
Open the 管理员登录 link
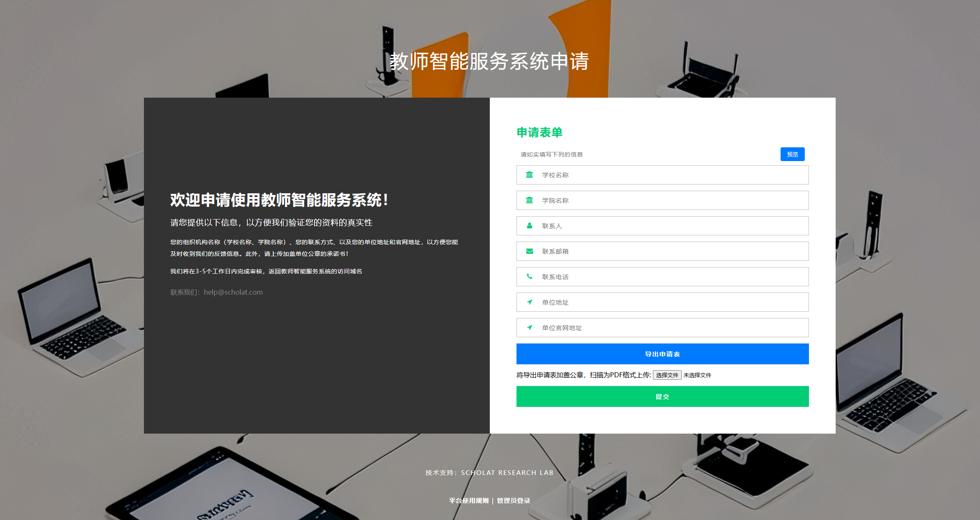point(514,501)
